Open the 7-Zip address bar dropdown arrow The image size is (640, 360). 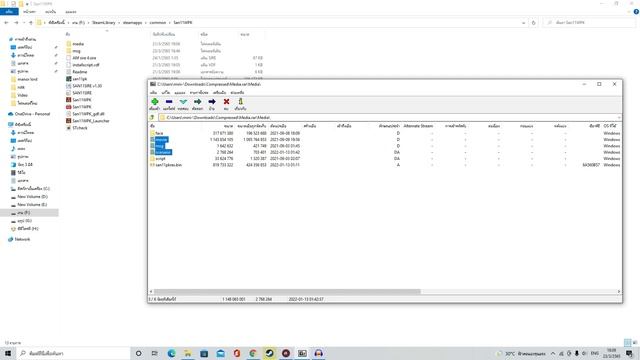619,118
